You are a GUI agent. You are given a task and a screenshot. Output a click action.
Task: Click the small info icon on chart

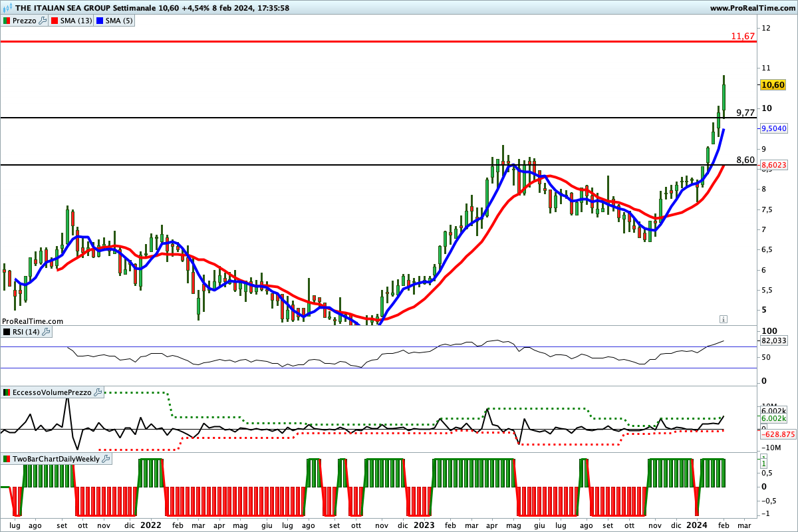(x=723, y=319)
